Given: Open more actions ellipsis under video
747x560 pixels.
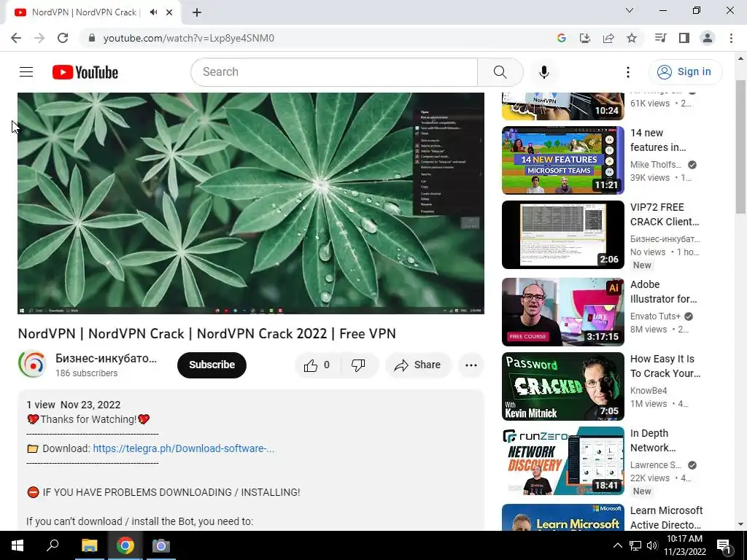Looking at the screenshot, I should click(471, 365).
